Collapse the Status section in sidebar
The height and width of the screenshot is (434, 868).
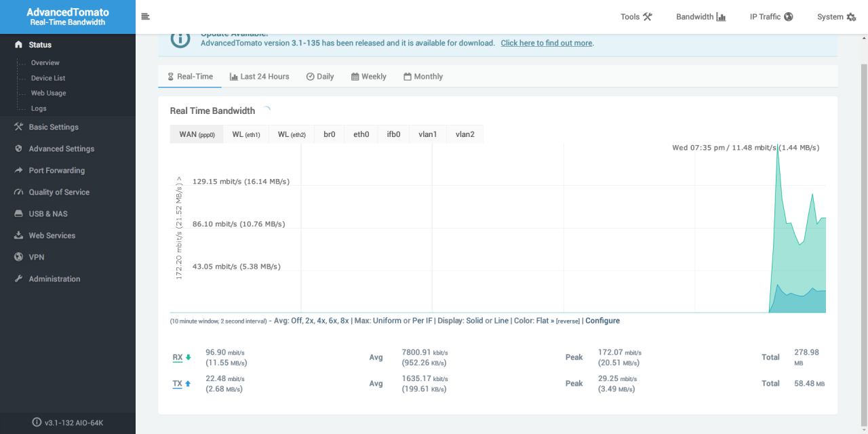coord(68,45)
